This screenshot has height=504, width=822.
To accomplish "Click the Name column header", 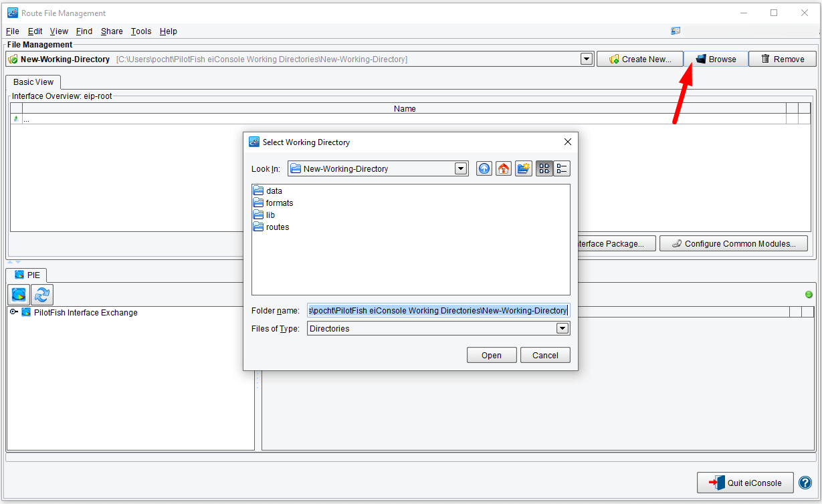I will (x=405, y=108).
